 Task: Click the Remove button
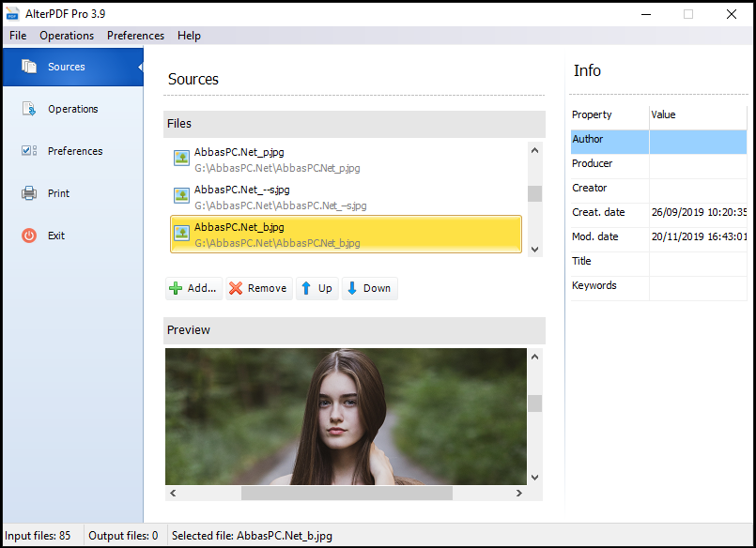pos(259,288)
